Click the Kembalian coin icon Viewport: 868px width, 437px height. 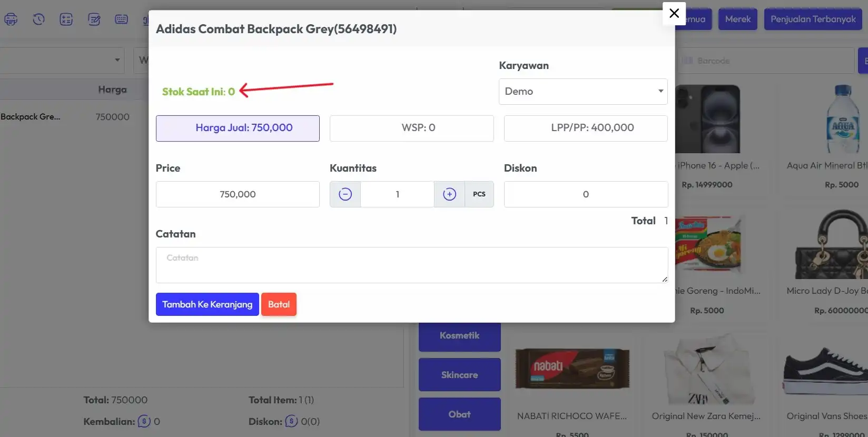pos(144,421)
